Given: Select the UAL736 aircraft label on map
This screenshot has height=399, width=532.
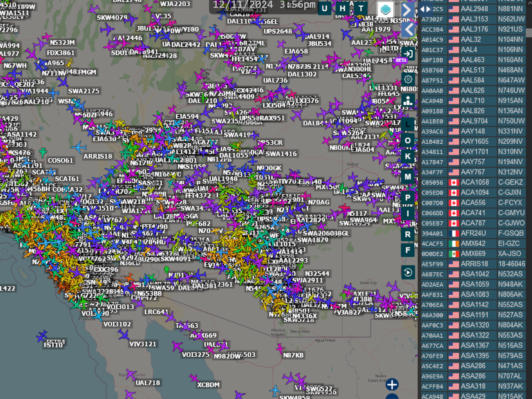Looking at the screenshot, I should (275, 81).
